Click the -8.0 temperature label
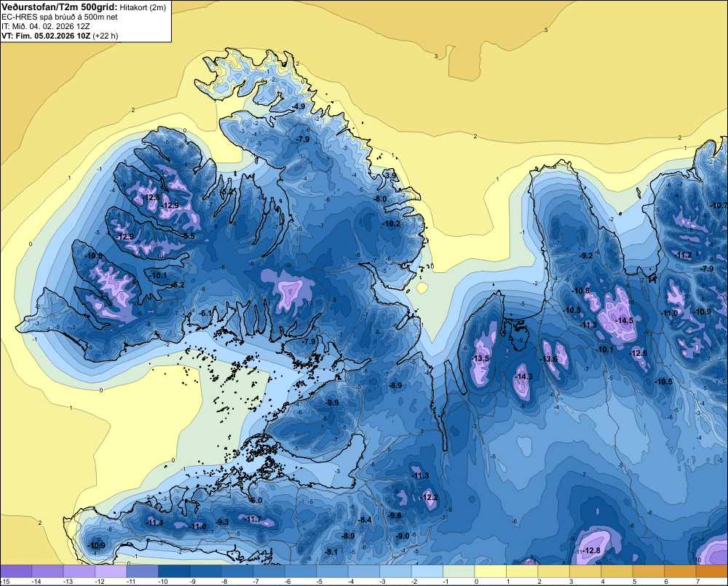The height and width of the screenshot is (586, 728). tap(381, 199)
